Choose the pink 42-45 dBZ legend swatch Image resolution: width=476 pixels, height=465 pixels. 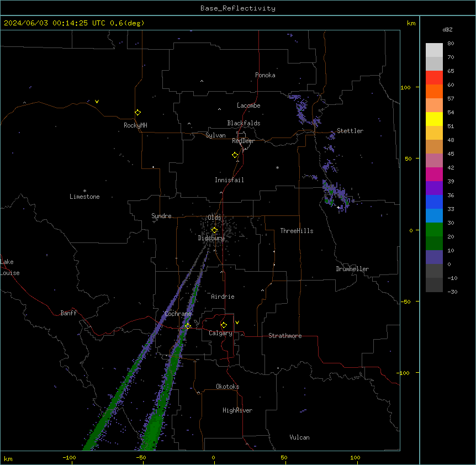pyautogui.click(x=434, y=161)
